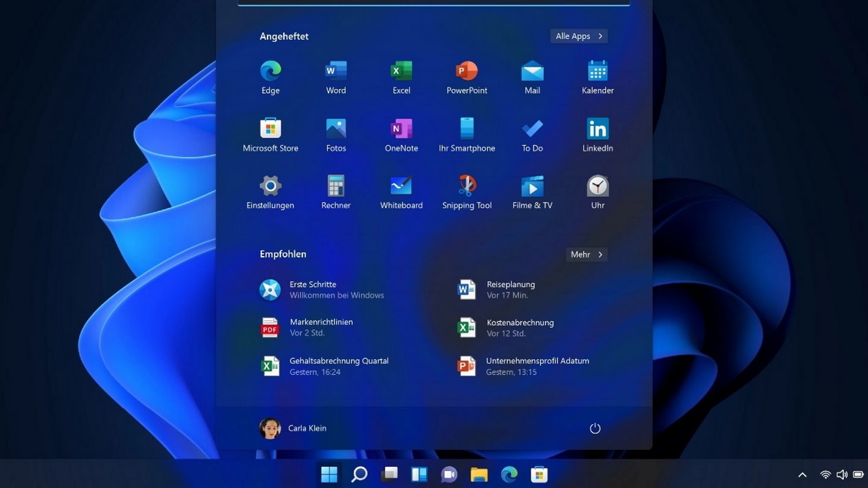Open Filme & TV

click(532, 187)
